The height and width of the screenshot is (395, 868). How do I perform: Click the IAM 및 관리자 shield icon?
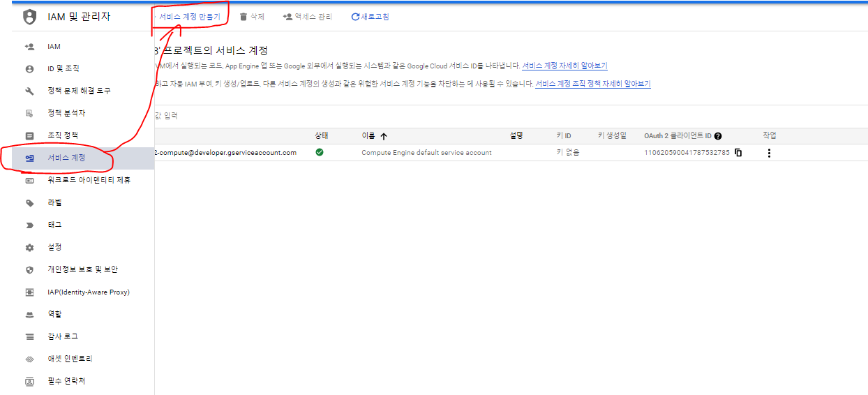tap(29, 16)
